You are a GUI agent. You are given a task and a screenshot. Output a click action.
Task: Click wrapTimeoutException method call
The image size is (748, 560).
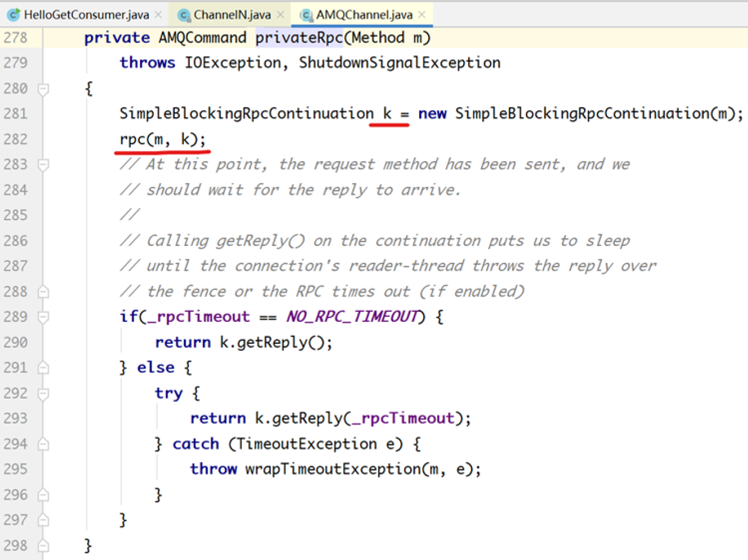[x=333, y=469]
